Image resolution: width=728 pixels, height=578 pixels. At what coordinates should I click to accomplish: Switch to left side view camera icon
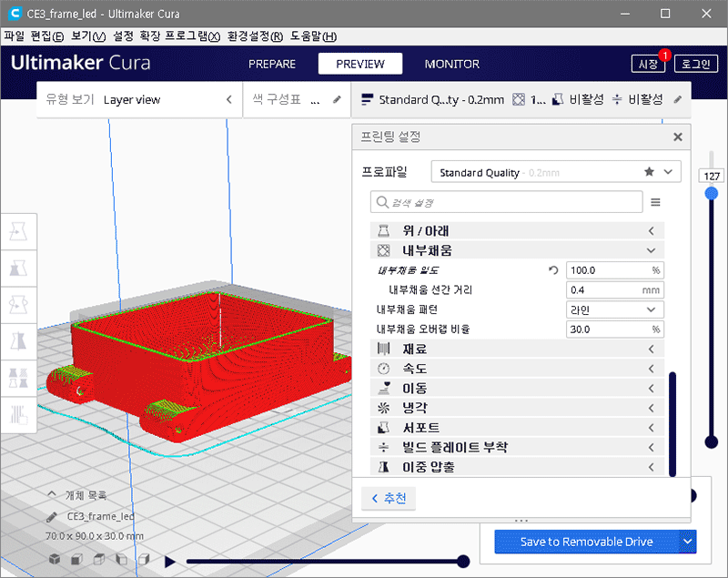(x=122, y=559)
